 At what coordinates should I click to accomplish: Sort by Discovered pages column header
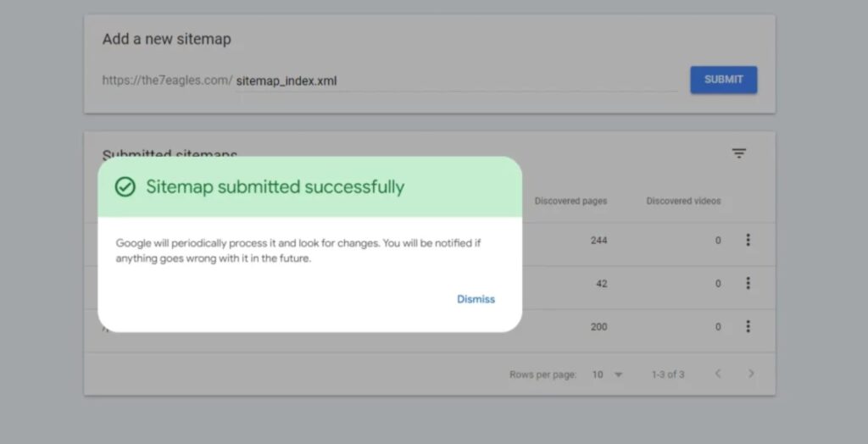point(570,202)
